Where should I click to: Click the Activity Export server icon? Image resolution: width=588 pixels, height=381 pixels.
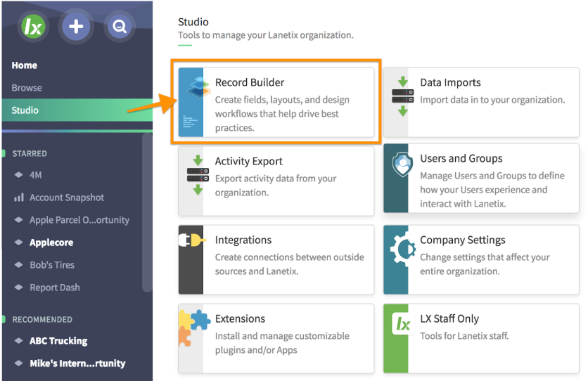[198, 175]
